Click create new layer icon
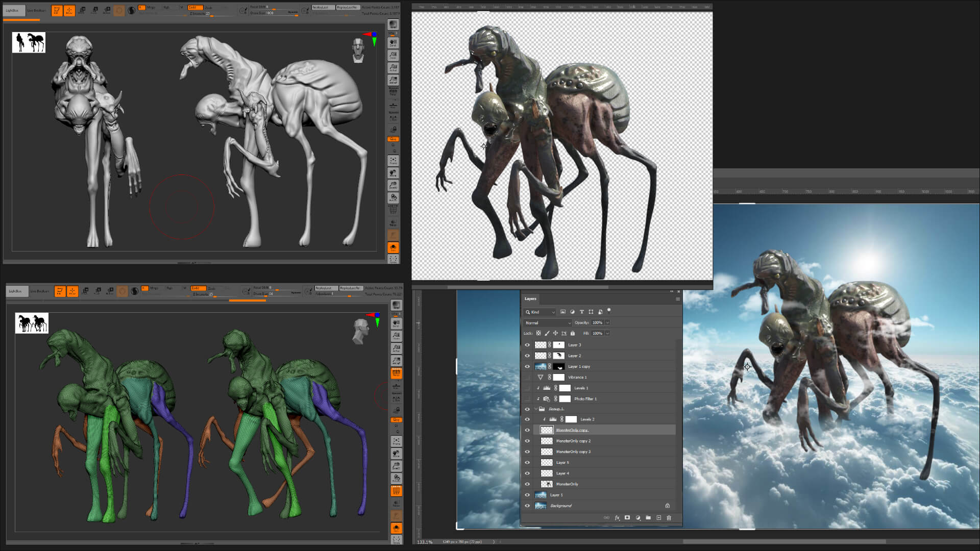 pyautogui.click(x=659, y=518)
